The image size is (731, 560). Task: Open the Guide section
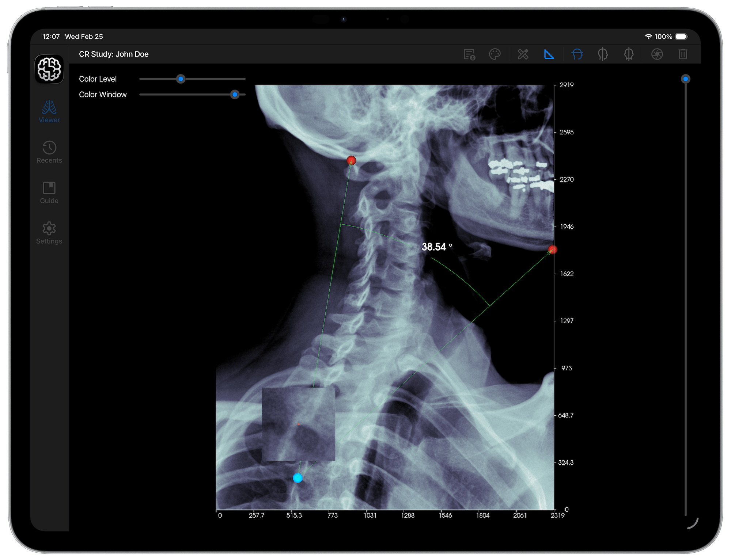point(49,193)
